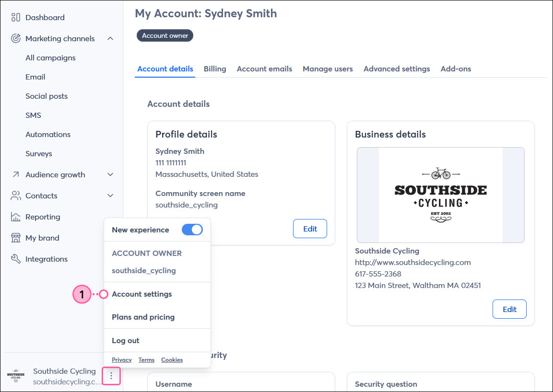553x392 pixels.
Task: Open Social posts in sidebar
Action: click(x=47, y=96)
